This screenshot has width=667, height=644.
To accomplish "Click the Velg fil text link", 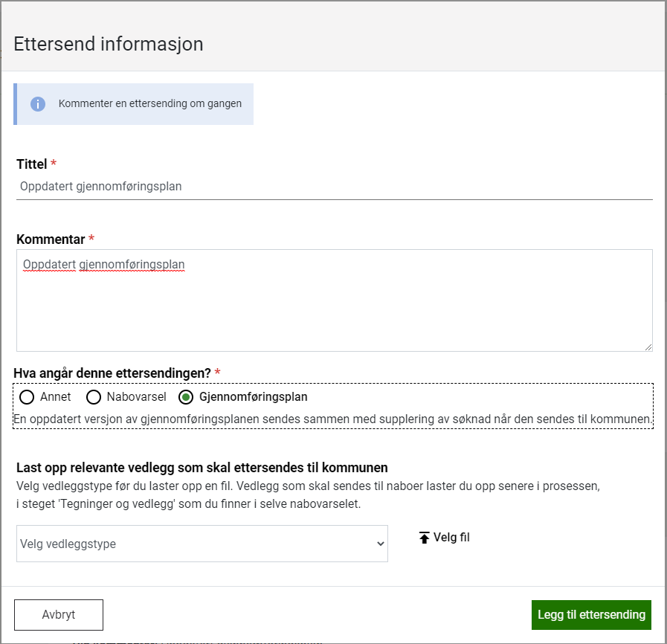I will click(451, 538).
